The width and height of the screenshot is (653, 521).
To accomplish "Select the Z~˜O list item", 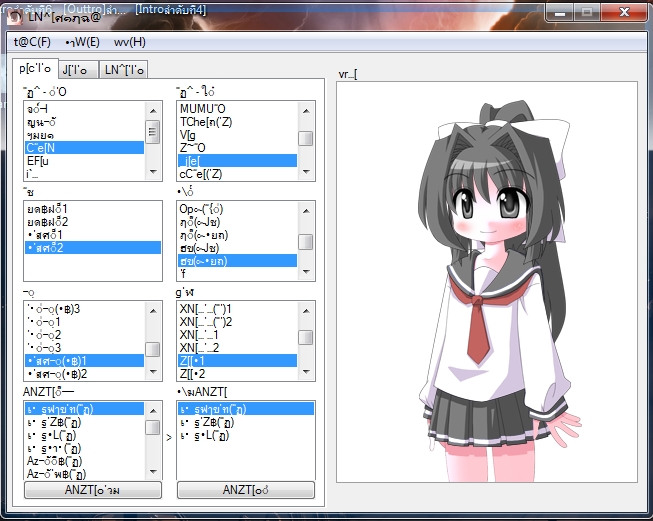I will pos(237,147).
